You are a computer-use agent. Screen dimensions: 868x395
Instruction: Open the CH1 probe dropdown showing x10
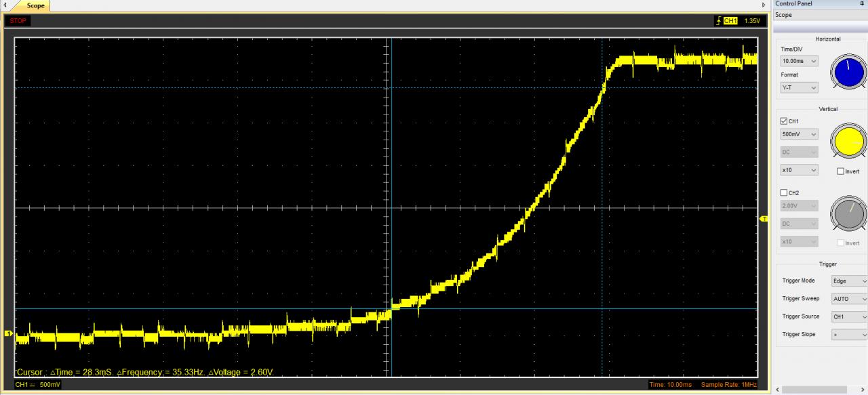coord(800,170)
